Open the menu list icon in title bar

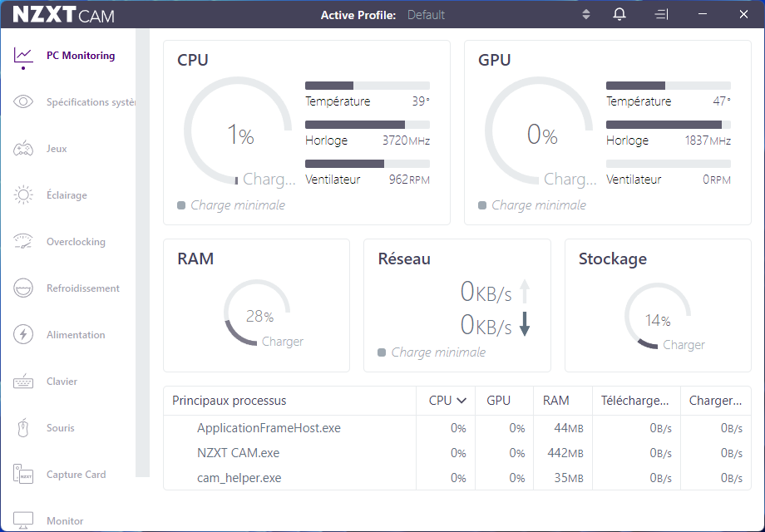(x=661, y=14)
